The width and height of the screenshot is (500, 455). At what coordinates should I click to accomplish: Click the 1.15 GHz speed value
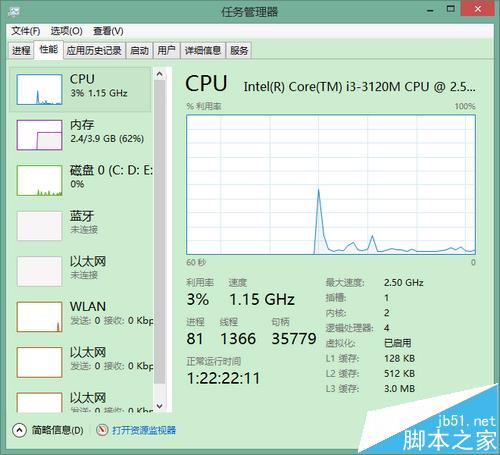click(262, 299)
